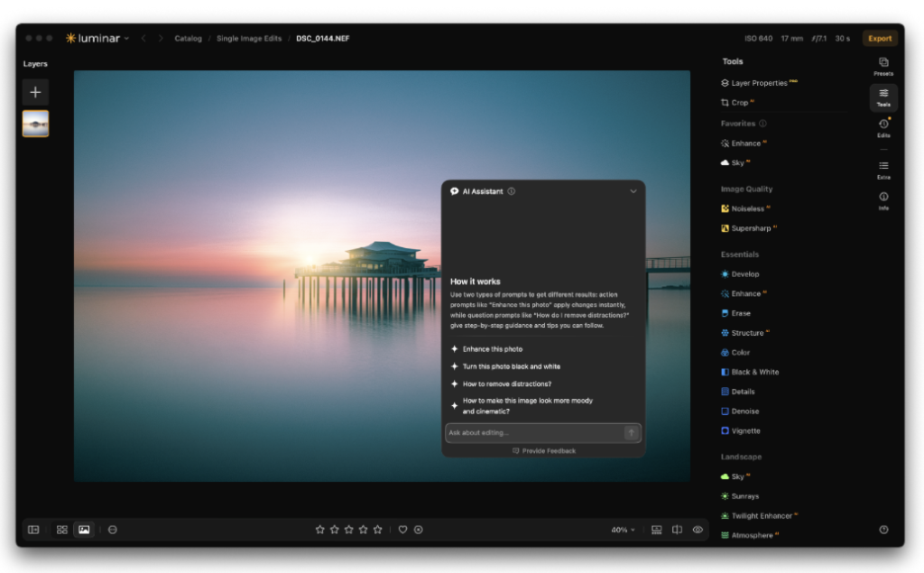Screen dimensions: 924x573
Task: Open the 40% zoom dropdown
Action: pos(623,530)
